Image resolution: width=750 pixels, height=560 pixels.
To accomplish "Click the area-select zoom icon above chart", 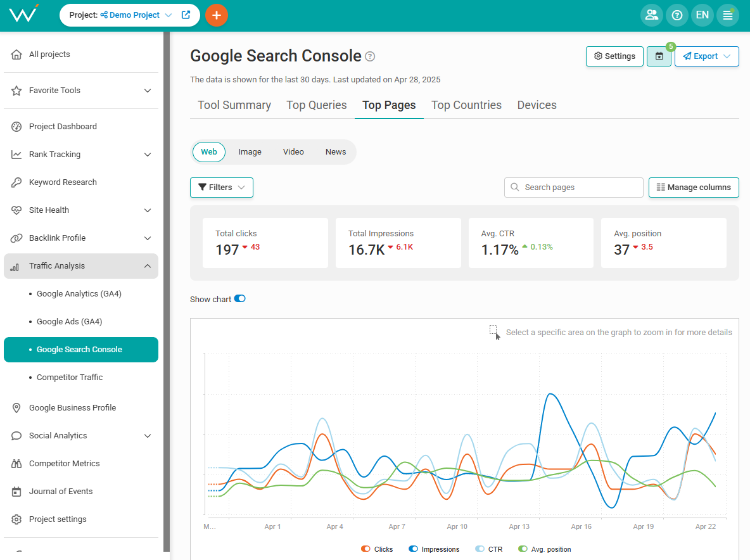I will [x=495, y=333].
